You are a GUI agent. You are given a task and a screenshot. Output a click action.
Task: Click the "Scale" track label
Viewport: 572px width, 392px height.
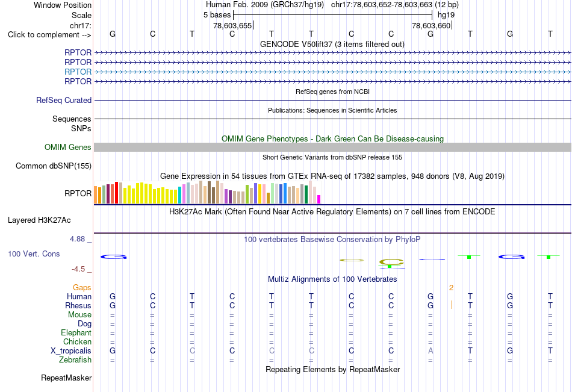point(81,15)
